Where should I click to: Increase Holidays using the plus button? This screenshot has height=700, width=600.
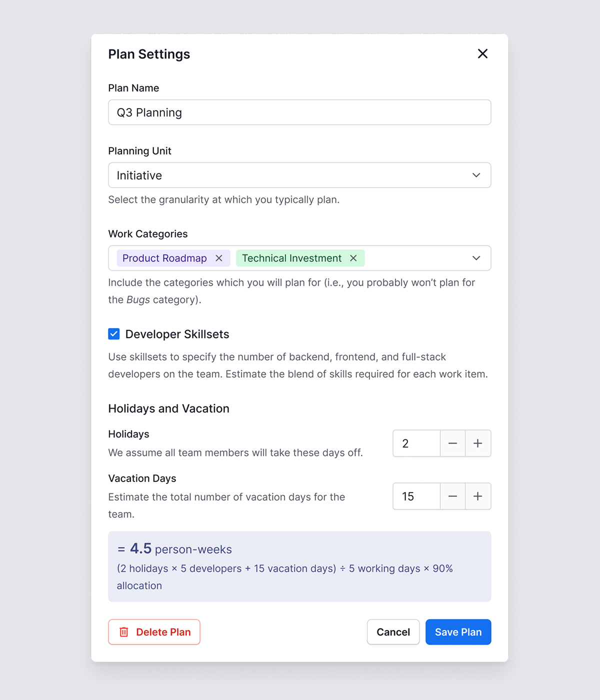[477, 443]
